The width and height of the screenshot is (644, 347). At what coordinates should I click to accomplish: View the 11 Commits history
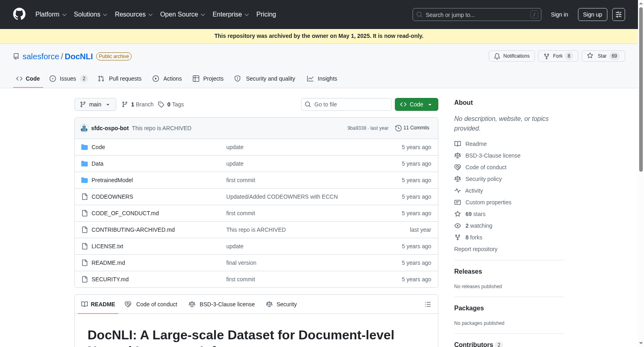[413, 128]
